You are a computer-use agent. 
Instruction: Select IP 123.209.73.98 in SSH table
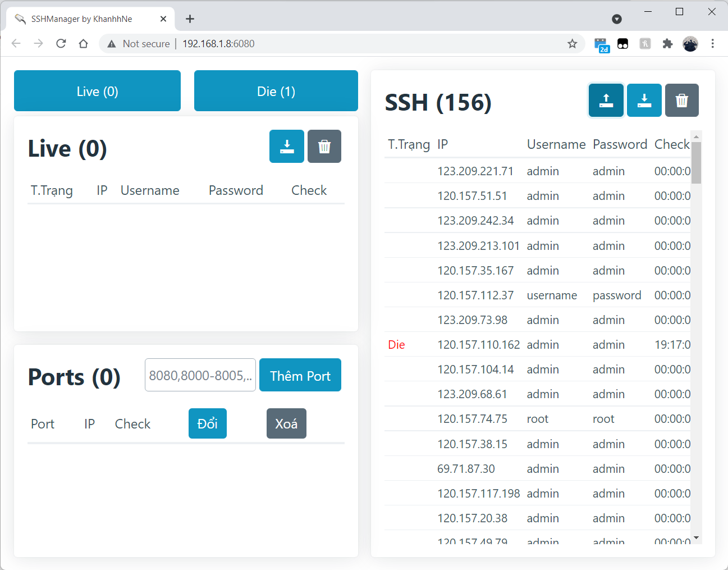pos(472,320)
